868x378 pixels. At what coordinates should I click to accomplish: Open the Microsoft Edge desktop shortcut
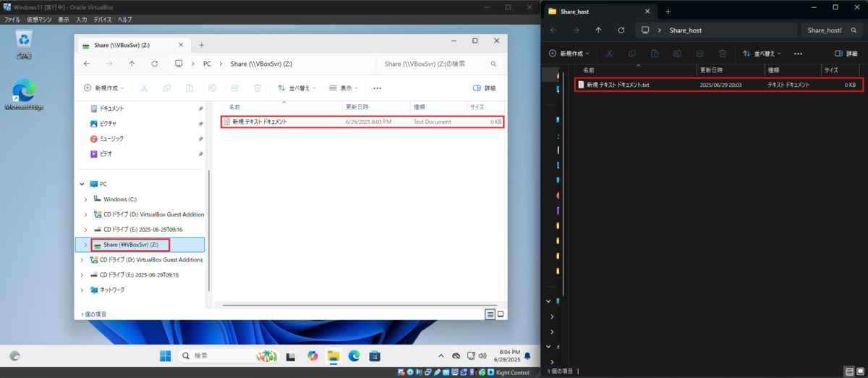coord(23,94)
